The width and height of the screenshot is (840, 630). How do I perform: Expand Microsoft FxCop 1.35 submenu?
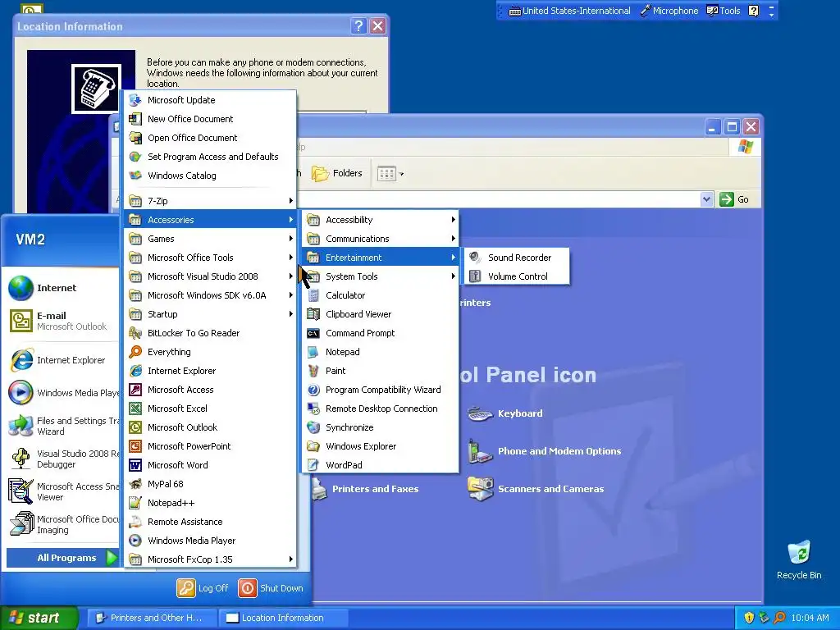coord(210,559)
